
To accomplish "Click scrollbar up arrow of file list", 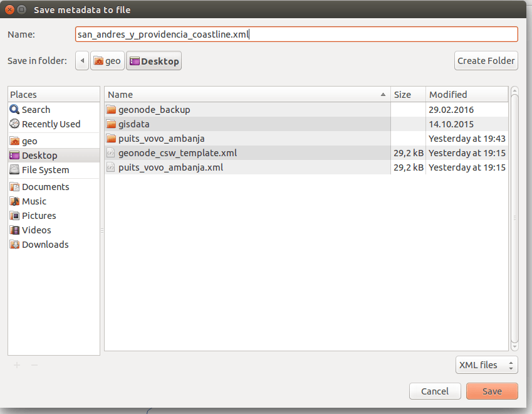I will click(514, 91).
